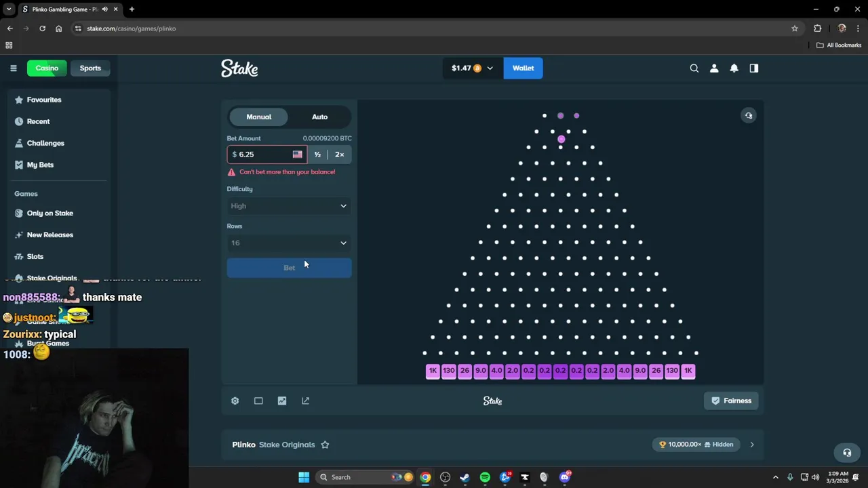Switch to Sports section
Viewport: 868px width, 488px height.
(90, 68)
